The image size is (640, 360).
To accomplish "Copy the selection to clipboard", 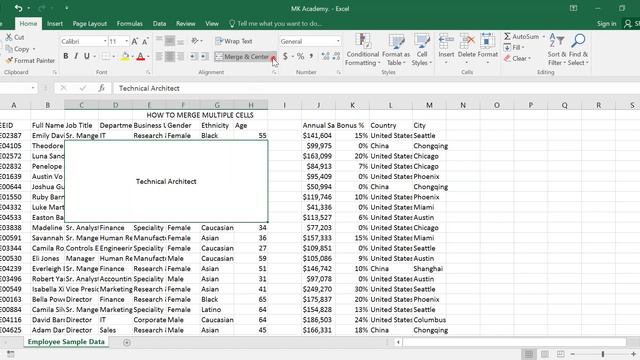I will tap(18, 49).
